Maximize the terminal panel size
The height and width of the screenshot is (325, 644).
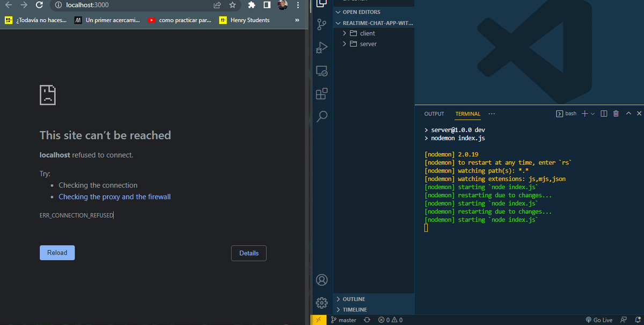tap(628, 113)
